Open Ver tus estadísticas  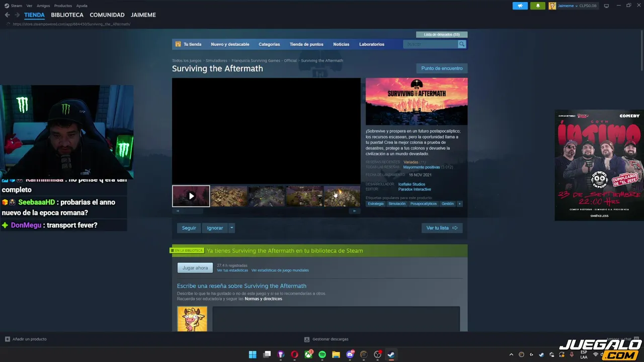232,270
